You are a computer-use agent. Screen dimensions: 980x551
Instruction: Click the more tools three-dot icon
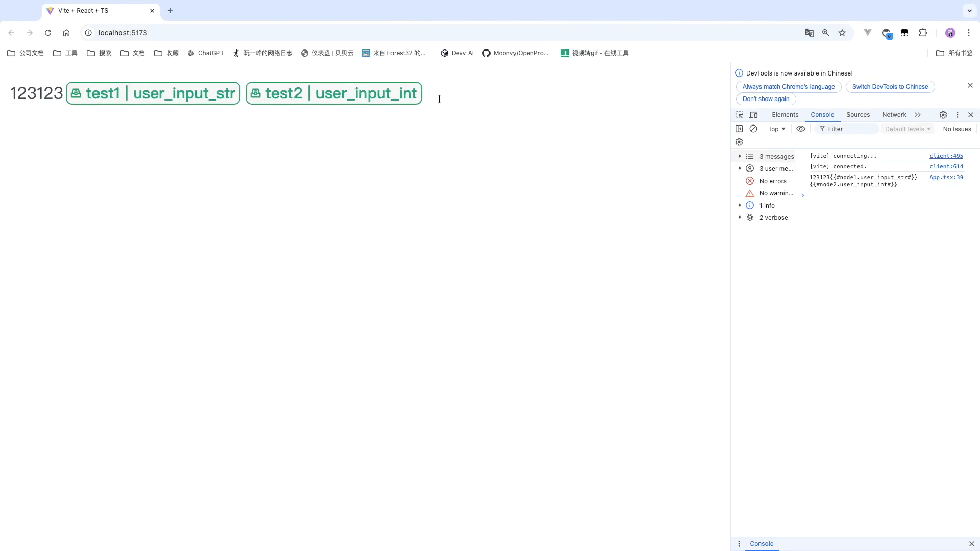pyautogui.click(x=958, y=115)
